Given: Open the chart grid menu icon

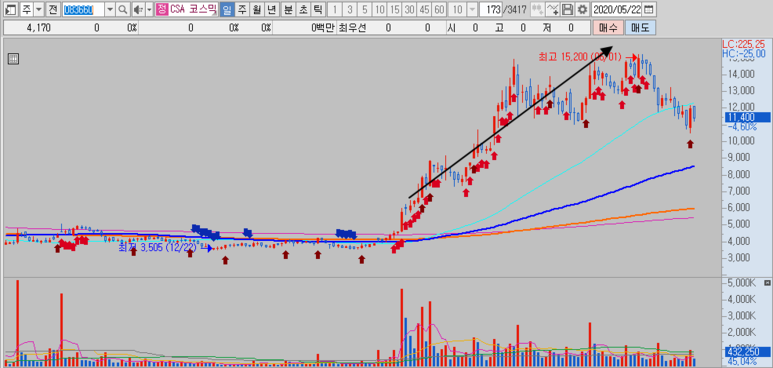Looking at the screenshot, I should point(13,59).
